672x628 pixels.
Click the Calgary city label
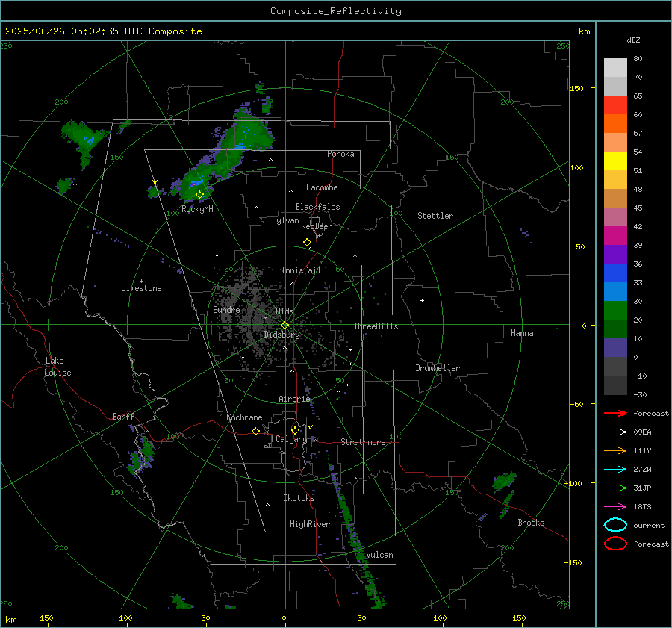click(291, 439)
